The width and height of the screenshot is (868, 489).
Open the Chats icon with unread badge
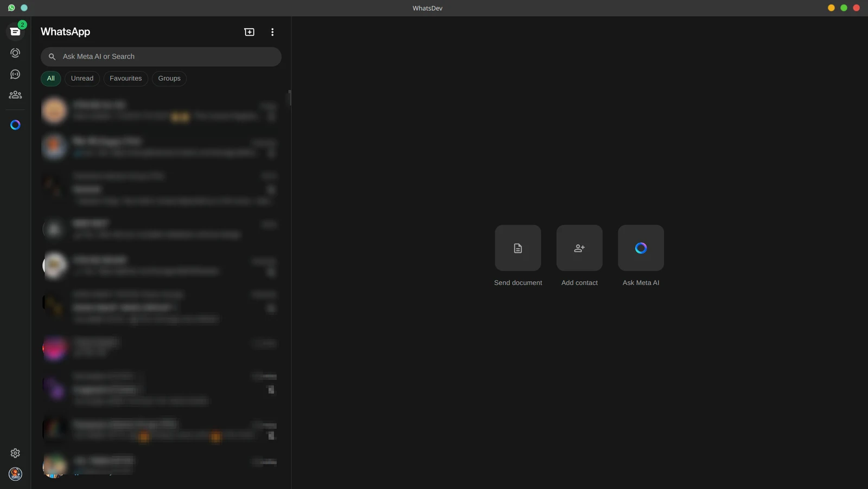15,31
